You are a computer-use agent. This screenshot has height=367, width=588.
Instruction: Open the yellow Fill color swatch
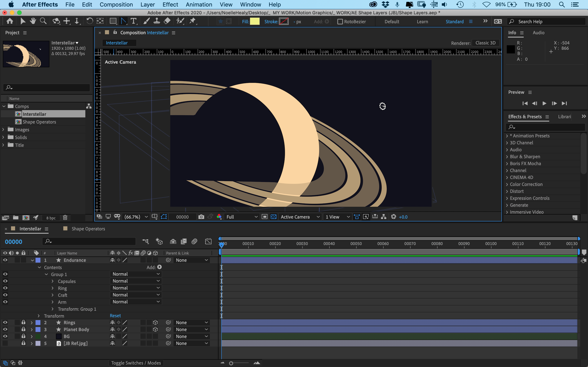[255, 22]
